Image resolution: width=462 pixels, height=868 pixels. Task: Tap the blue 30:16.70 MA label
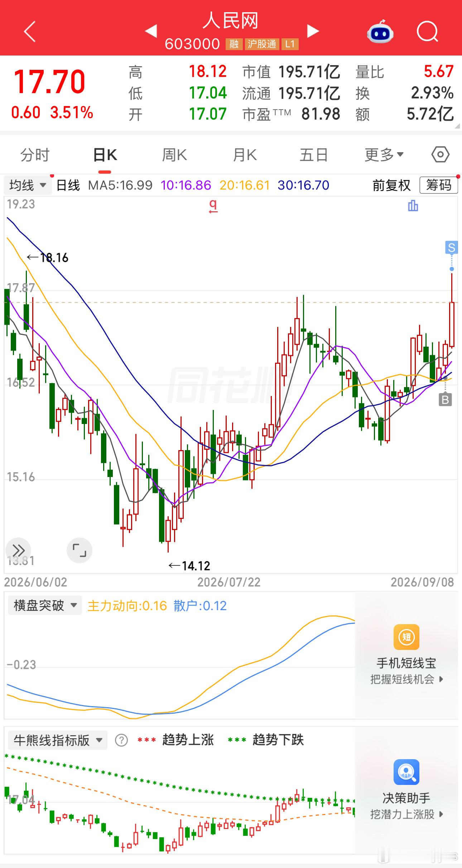[x=303, y=185]
